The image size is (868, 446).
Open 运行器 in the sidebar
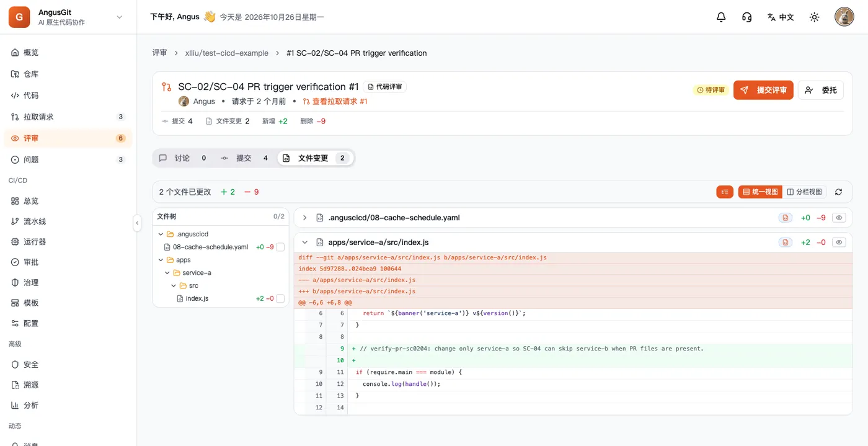pyautogui.click(x=68, y=242)
